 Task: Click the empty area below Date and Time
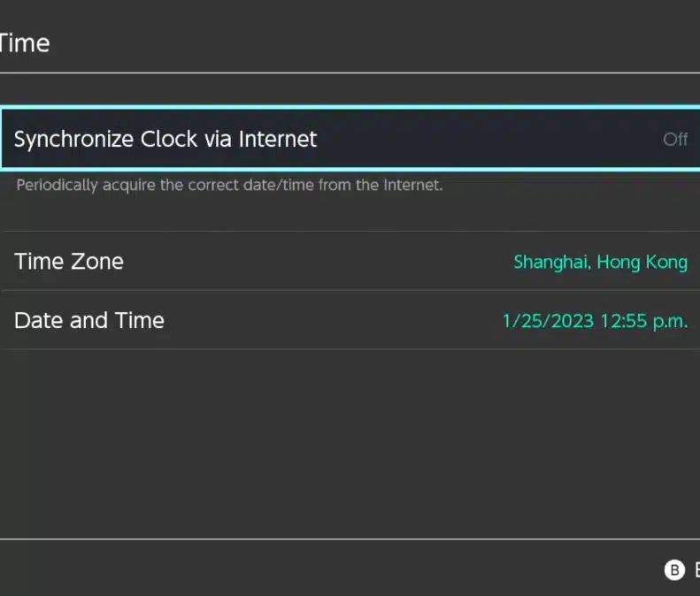tap(350, 442)
